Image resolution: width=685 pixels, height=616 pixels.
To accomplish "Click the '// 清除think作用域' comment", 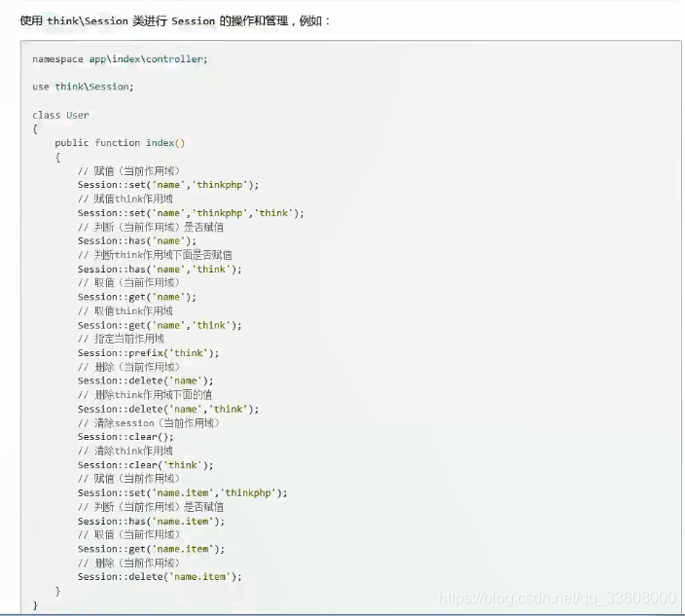I will [125, 451].
